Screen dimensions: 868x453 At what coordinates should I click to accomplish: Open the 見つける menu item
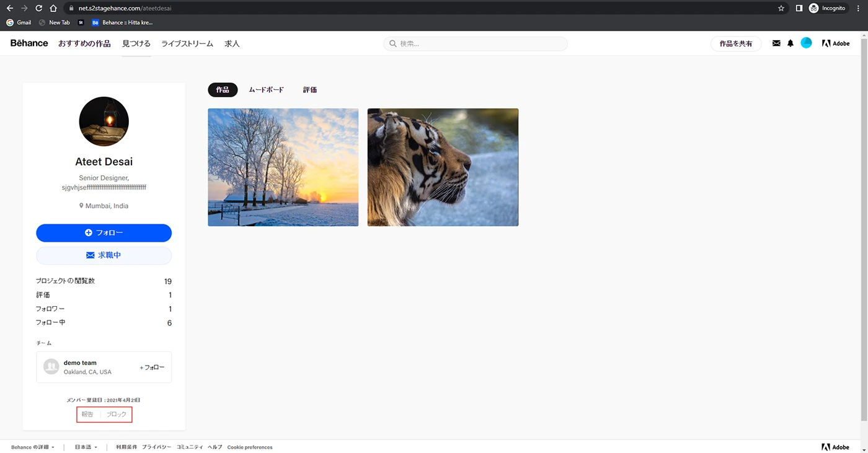click(x=136, y=43)
